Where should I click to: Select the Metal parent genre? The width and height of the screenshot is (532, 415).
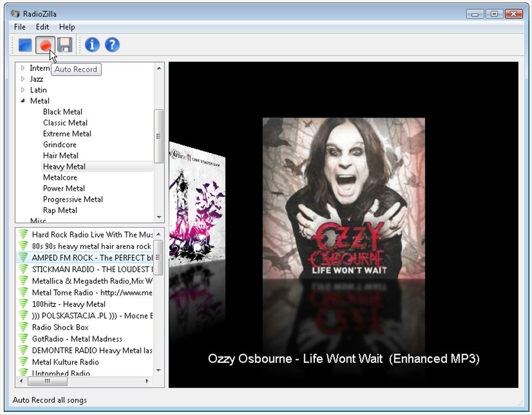point(40,101)
